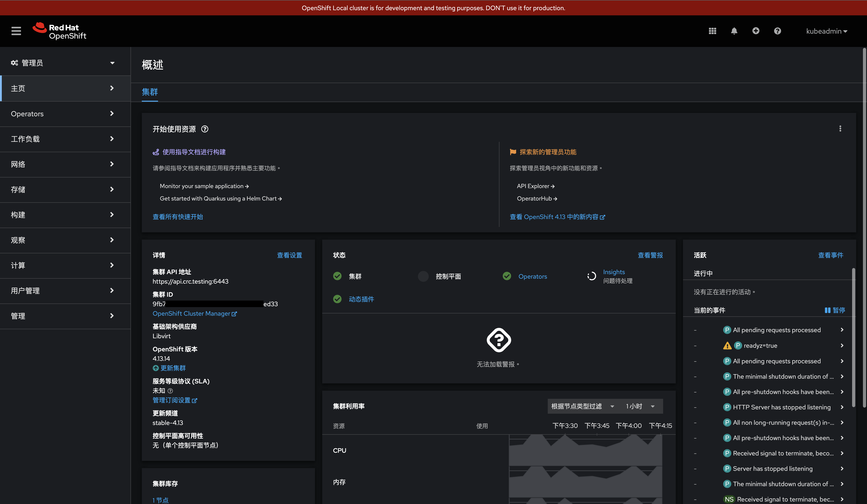Image resolution: width=867 pixels, height=504 pixels.
Task: Open the OpenShift Cluster Manager link
Action: click(x=194, y=314)
